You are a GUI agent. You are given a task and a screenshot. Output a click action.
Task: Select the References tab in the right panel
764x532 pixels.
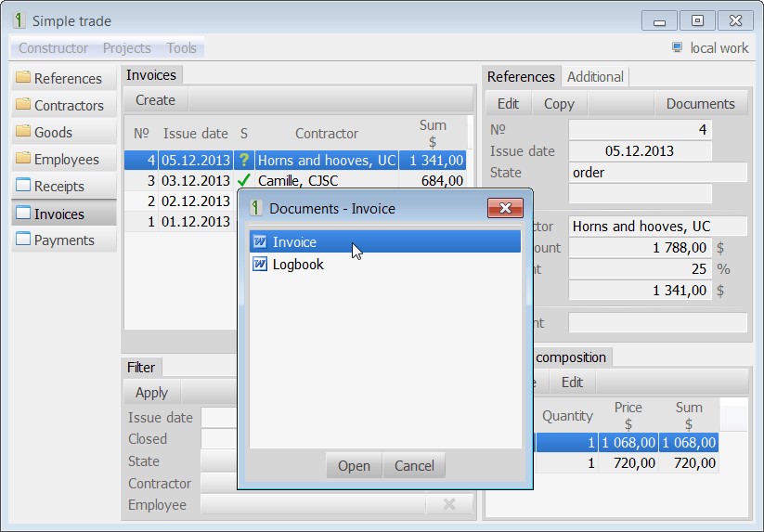pyautogui.click(x=521, y=76)
